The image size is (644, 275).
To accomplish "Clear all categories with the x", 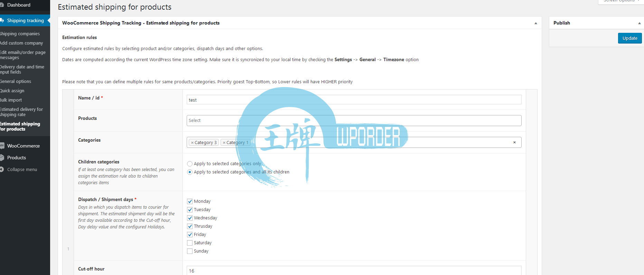I will pyautogui.click(x=514, y=142).
